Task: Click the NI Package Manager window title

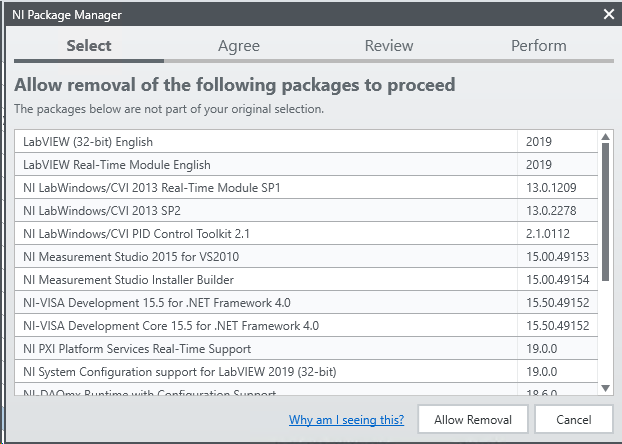Action: (67, 15)
